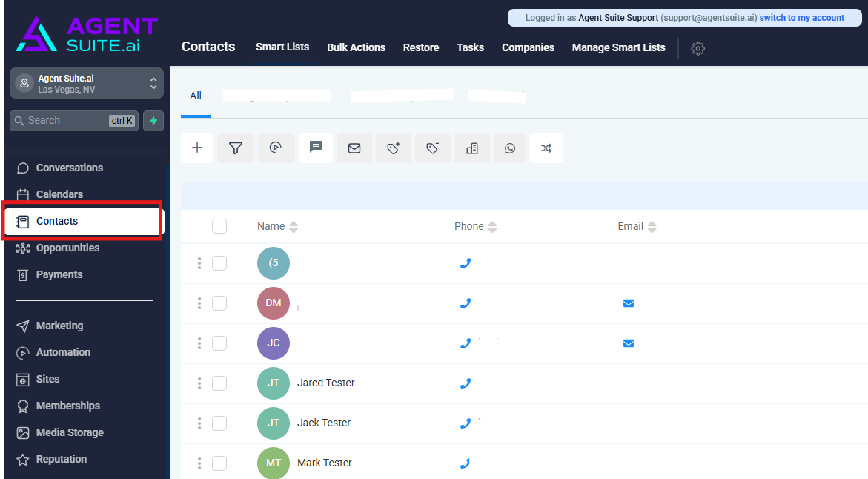Click the green lightning bolt button
The height and width of the screenshot is (479, 868).
153,121
